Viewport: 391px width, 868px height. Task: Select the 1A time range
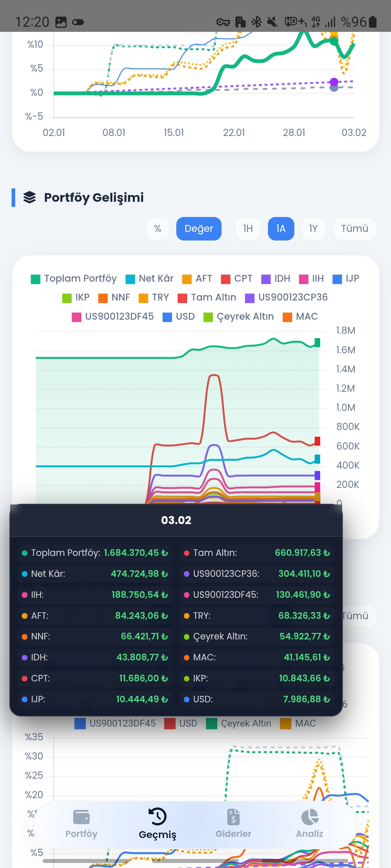click(x=281, y=229)
